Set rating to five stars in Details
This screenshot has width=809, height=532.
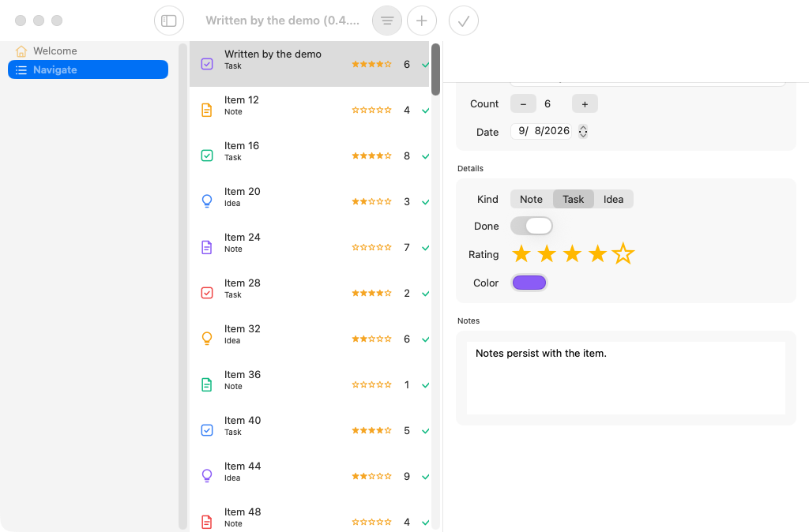pos(623,253)
